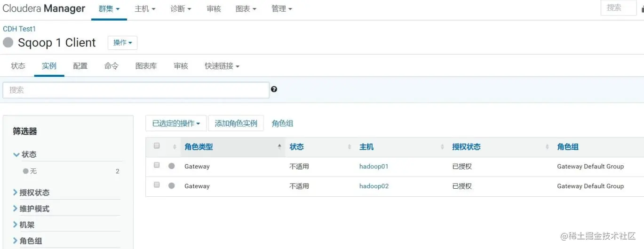Sort by the 角色类型 column arrow
Viewport: 644px width, 249px height.
click(279, 147)
